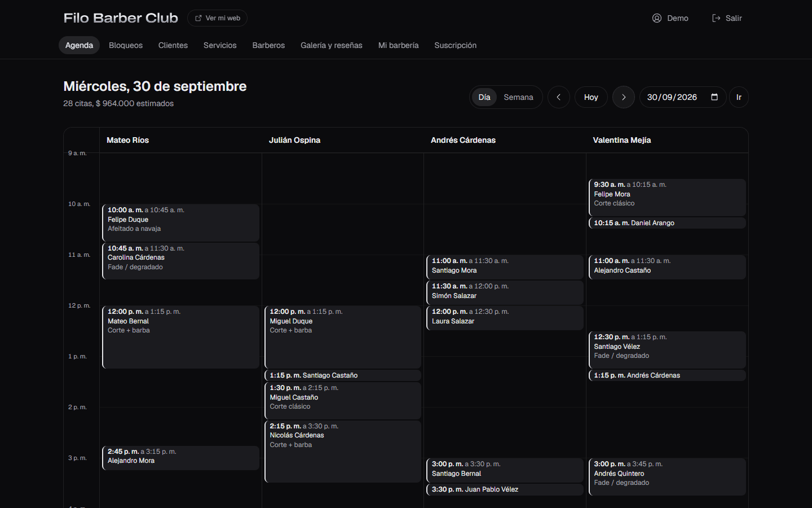Open the Galería y reseñas tab

(332, 45)
